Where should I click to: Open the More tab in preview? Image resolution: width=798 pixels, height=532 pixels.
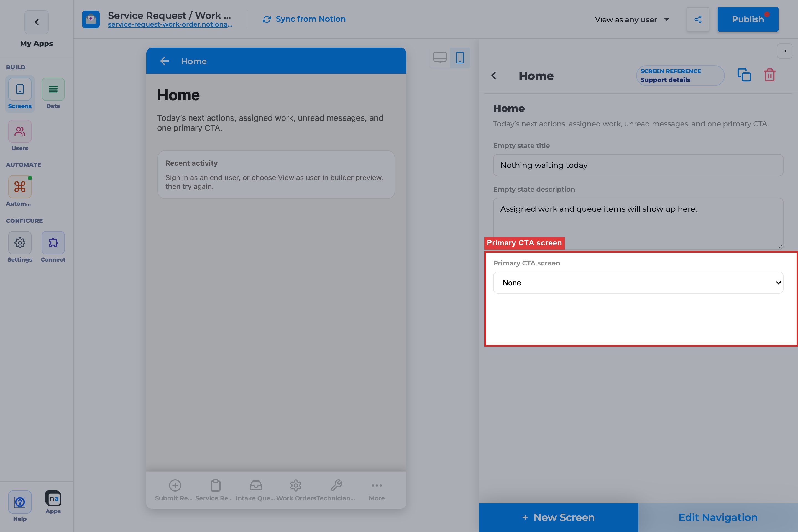tap(377, 490)
